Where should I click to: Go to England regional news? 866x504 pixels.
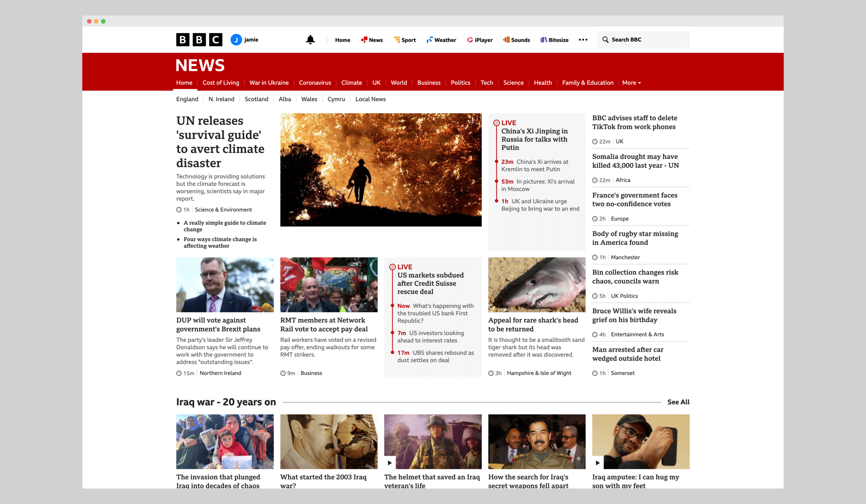[x=187, y=99]
